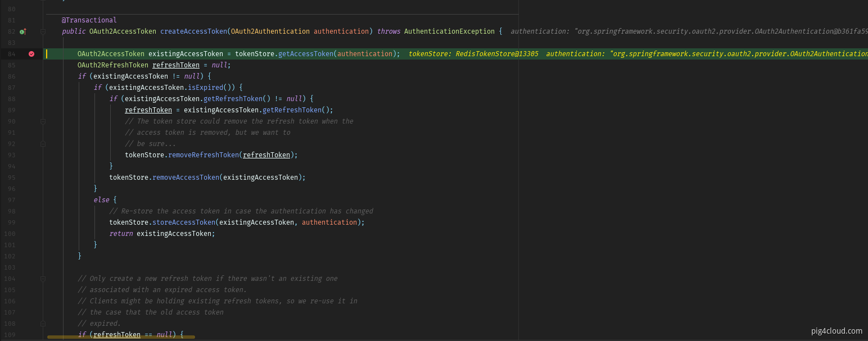Image resolution: width=868 pixels, height=341 pixels.
Task: Click removeRefreshToken on line 93
Action: click(204, 155)
